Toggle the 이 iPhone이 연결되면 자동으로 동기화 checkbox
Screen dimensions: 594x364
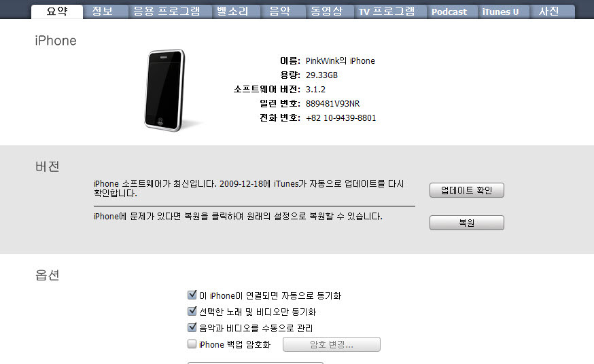[192, 295]
